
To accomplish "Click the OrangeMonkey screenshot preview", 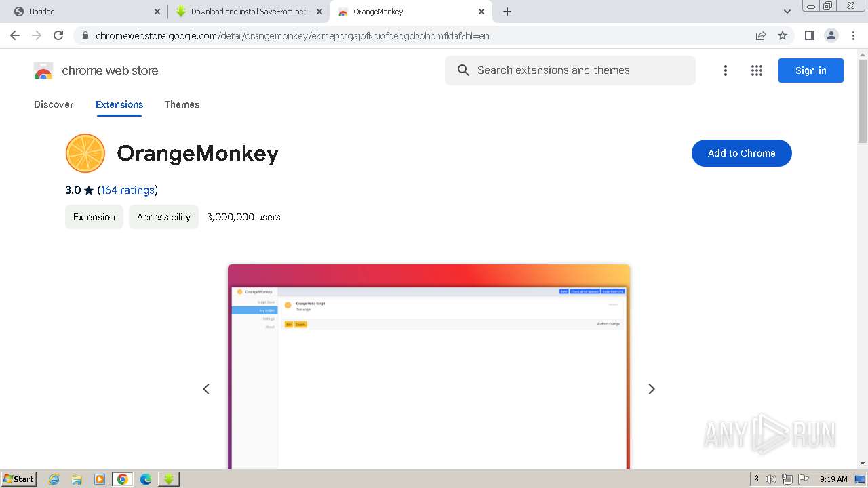I will click(x=429, y=367).
